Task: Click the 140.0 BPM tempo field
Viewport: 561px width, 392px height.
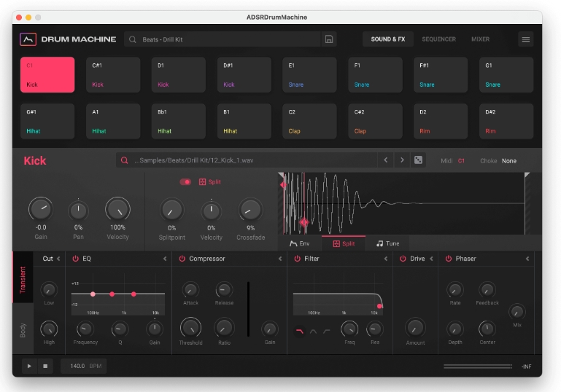Action: pyautogui.click(x=83, y=366)
